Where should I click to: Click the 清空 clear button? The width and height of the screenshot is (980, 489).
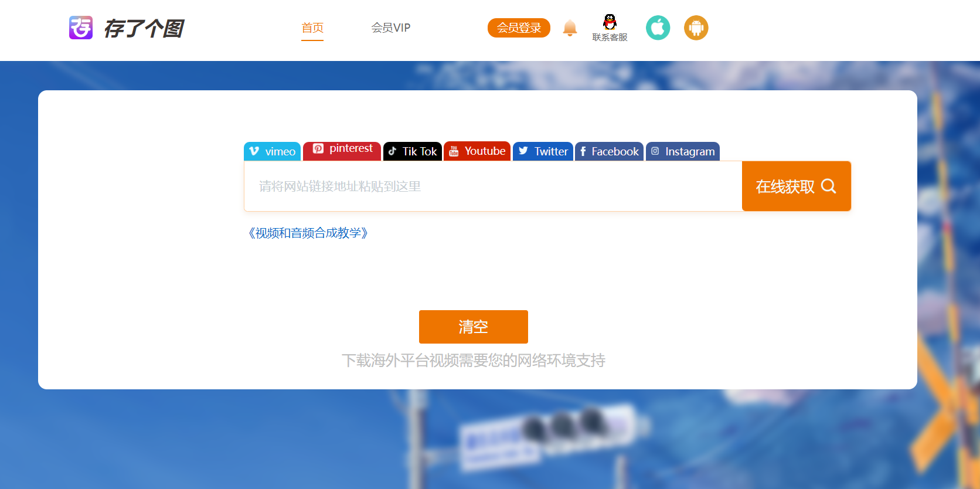pyautogui.click(x=474, y=327)
